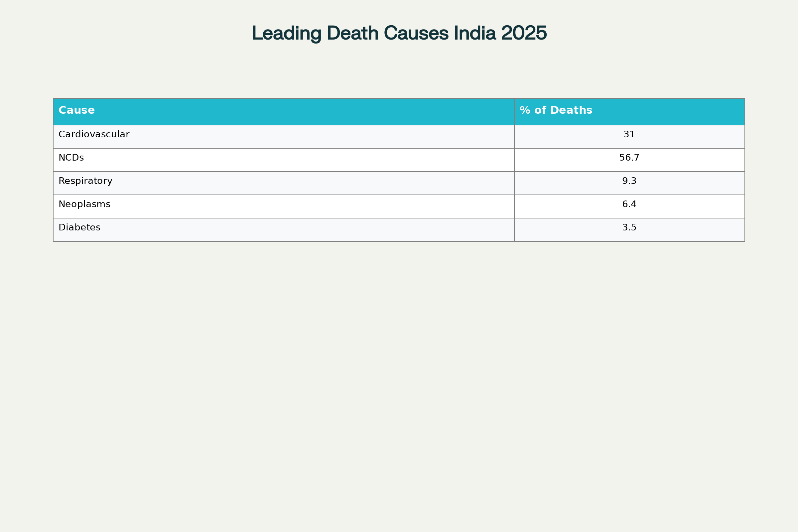
Task: Select the 'Neoplasms' cell
Action: point(284,206)
